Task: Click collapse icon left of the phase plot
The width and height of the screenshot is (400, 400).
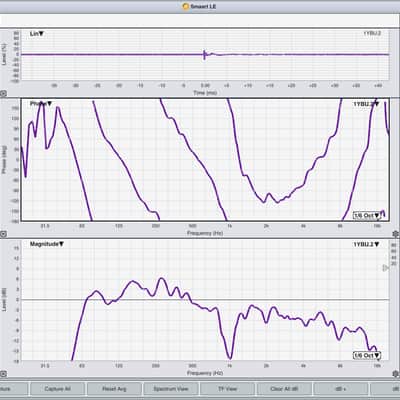Action: [x=3, y=234]
